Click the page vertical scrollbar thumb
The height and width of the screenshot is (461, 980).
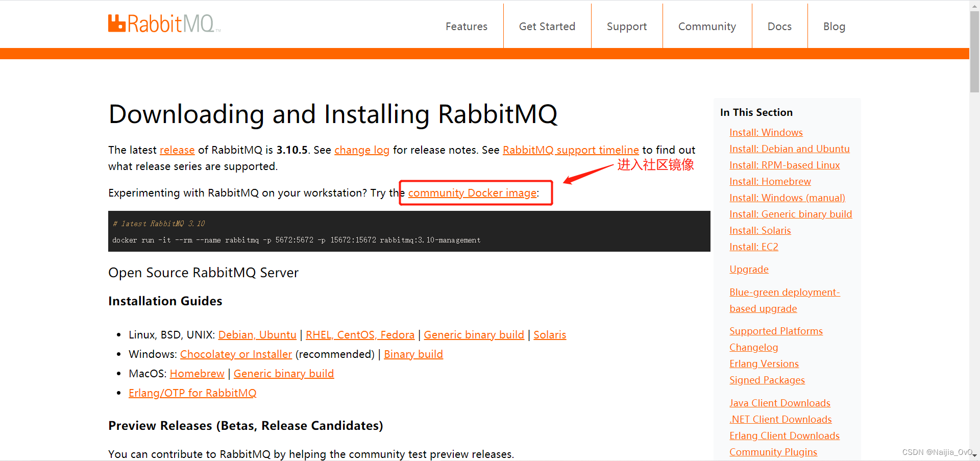(x=974, y=51)
